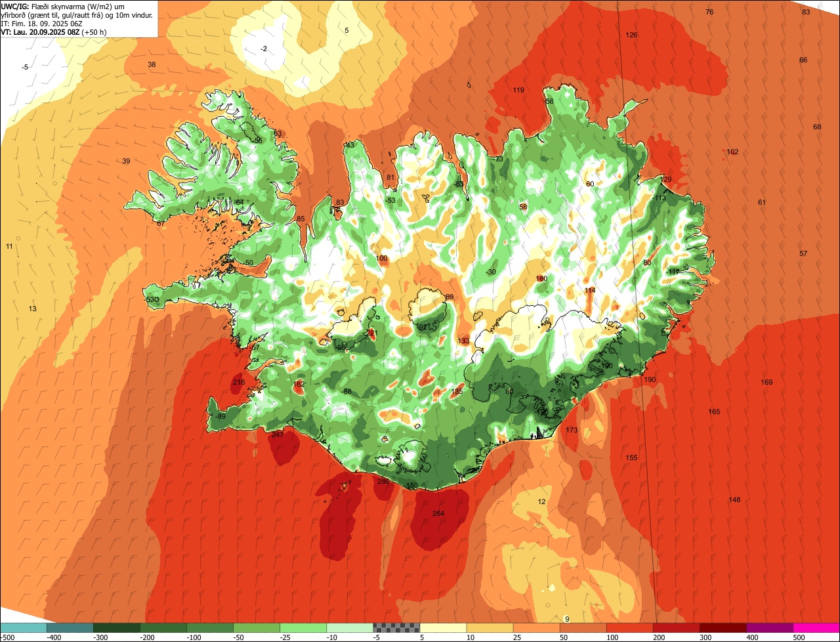Click the value '76' at the top right
This screenshot has width=840, height=642.
[x=709, y=12]
